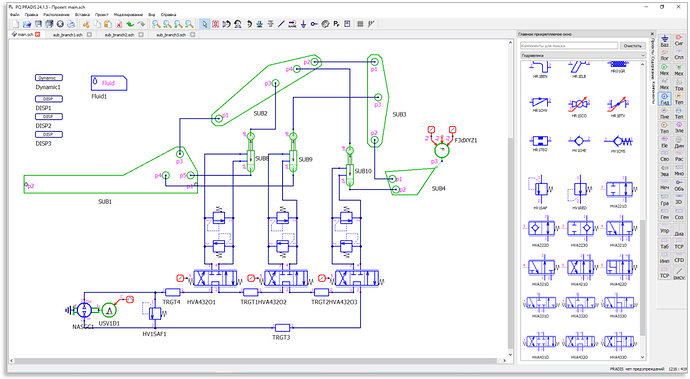Viewport: 690px width, 379px height.
Task: Click the canvas horizontal scrollbar
Action: (257, 361)
